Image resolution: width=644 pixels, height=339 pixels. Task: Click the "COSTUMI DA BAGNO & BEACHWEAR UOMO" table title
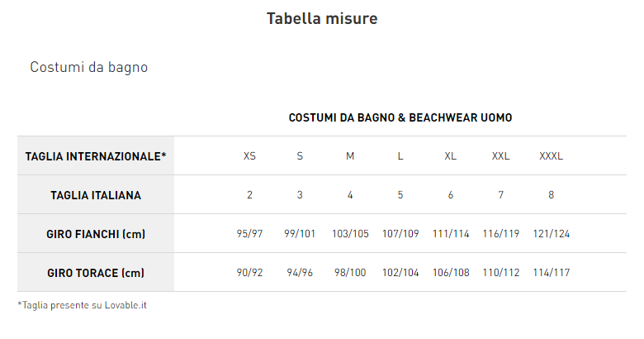[400, 118]
